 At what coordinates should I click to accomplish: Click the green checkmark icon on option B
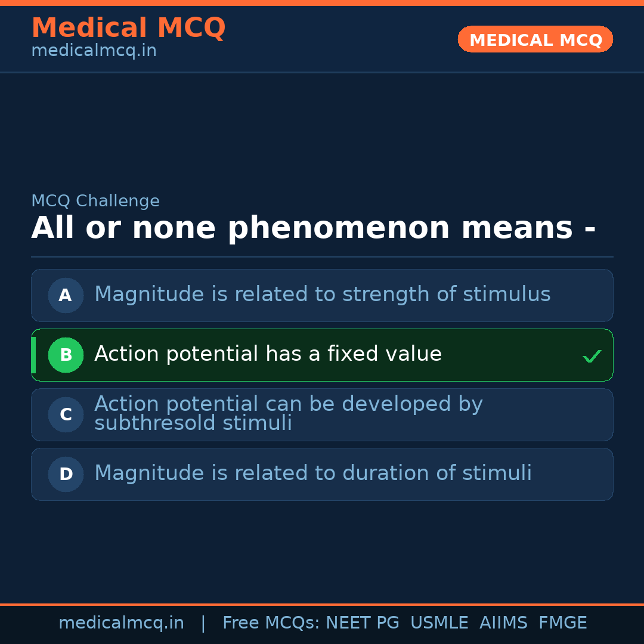tap(592, 356)
